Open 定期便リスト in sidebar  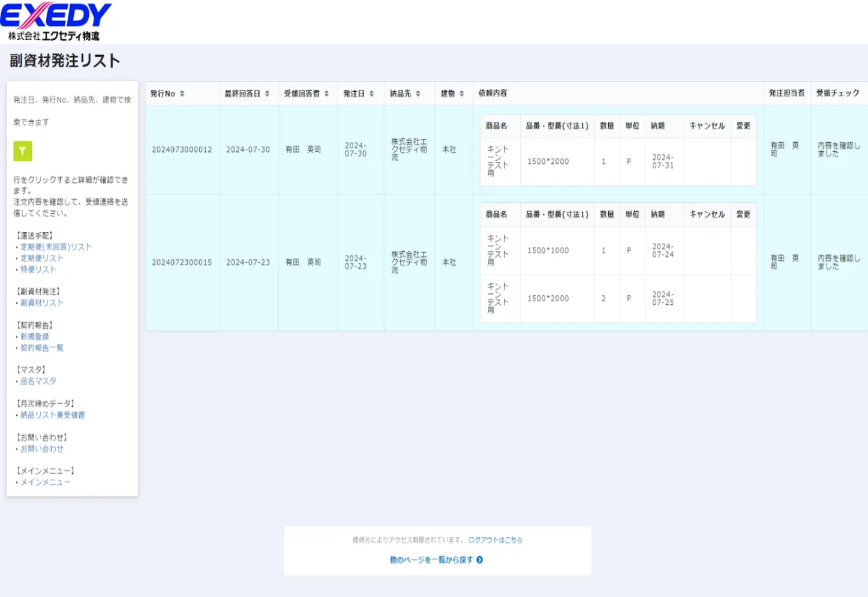pos(41,259)
